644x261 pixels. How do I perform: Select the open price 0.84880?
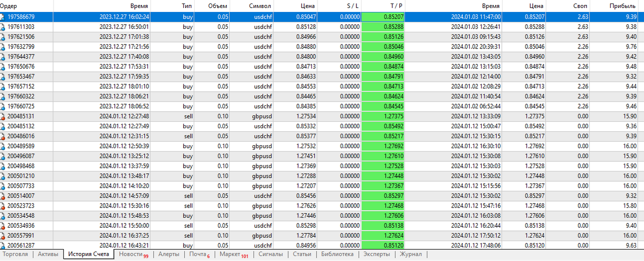pos(306,47)
